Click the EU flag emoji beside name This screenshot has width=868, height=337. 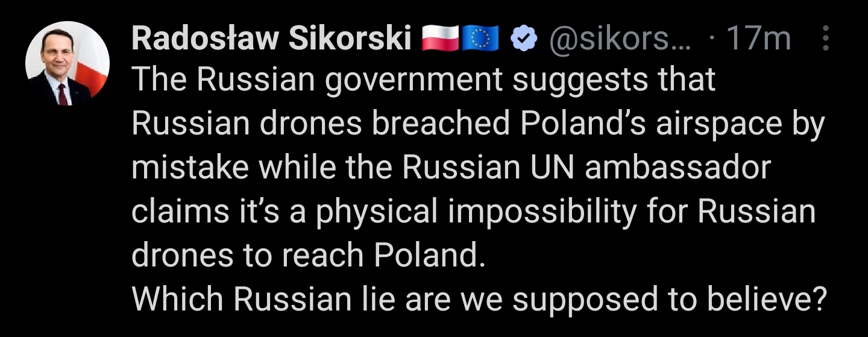pos(480,39)
